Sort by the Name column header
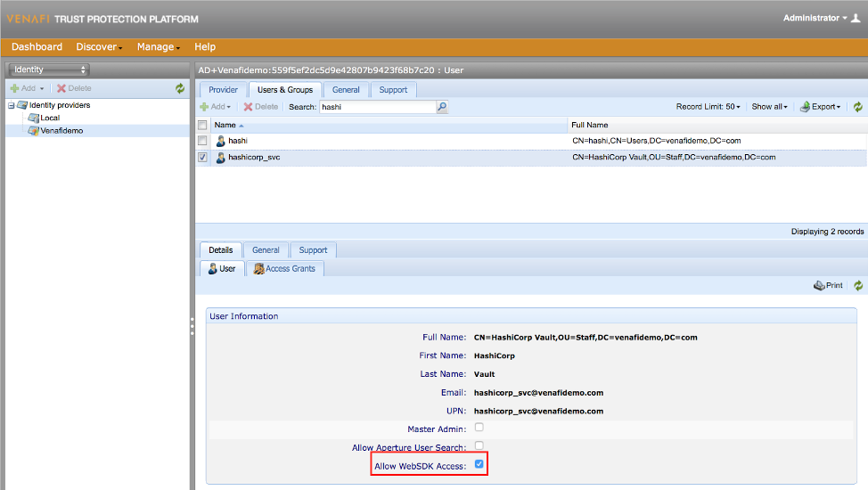Screen dimensions: 868x490 coord(388,125)
